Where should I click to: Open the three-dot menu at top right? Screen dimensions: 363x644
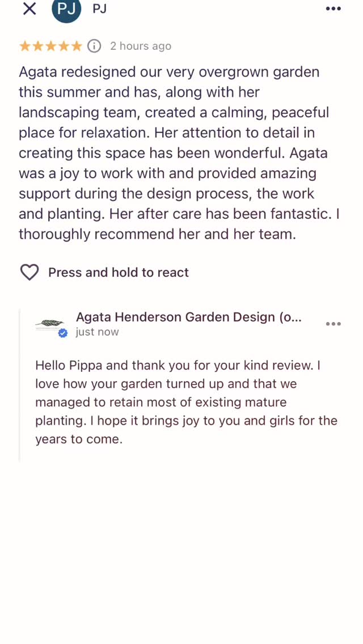pos(333,9)
